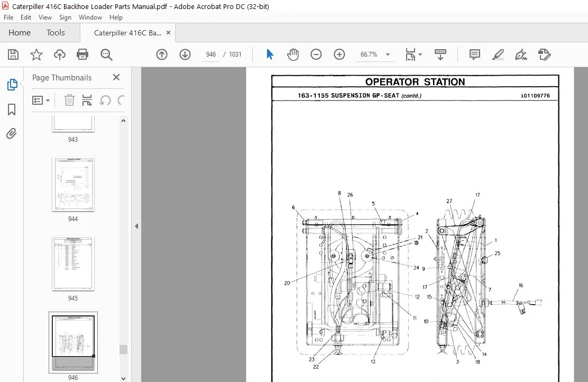Save the PDF file with floppy icon
The height and width of the screenshot is (382, 588).
(13, 54)
